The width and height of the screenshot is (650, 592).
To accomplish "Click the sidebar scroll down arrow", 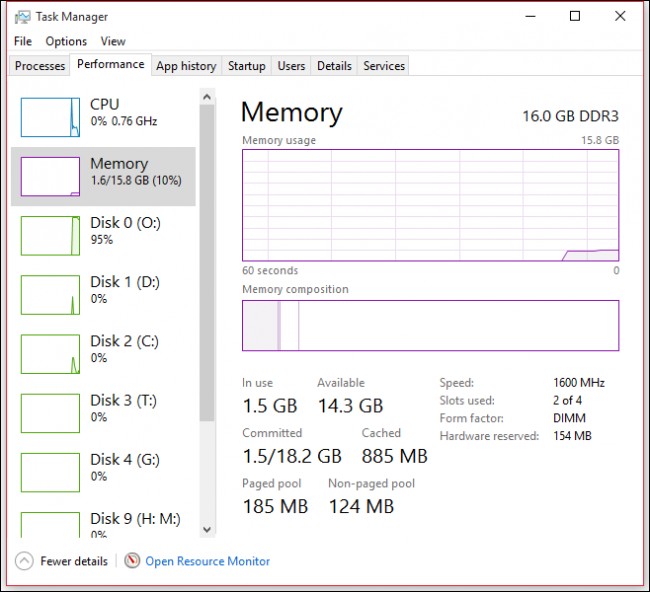I will [207, 529].
